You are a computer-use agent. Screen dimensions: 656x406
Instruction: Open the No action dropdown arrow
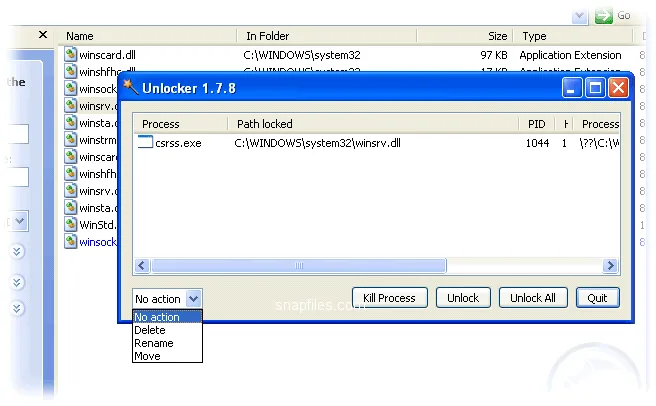pos(193,299)
